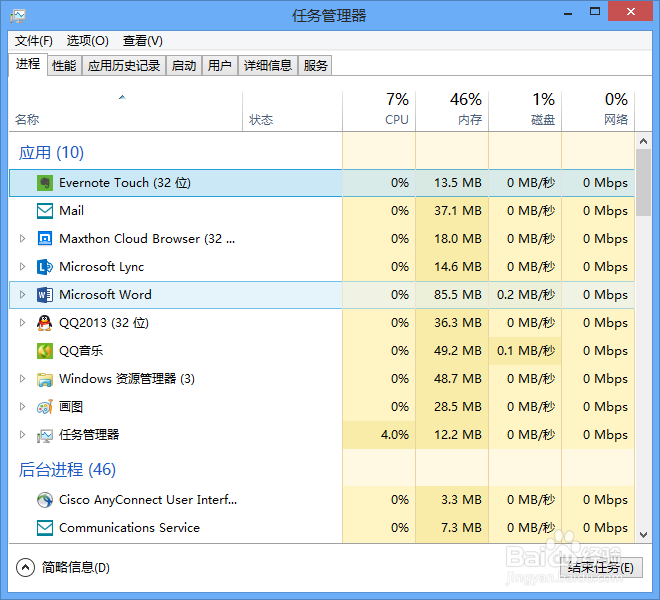Select the Evernote Touch (32 位) row
Viewport: 660px width, 600px height.
click(x=322, y=183)
